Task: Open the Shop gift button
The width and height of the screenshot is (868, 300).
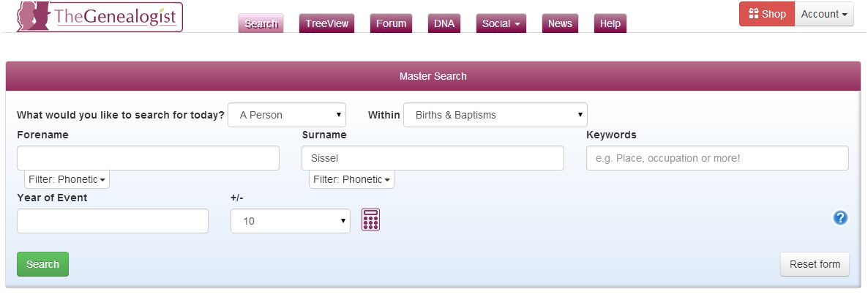Action: [766, 14]
